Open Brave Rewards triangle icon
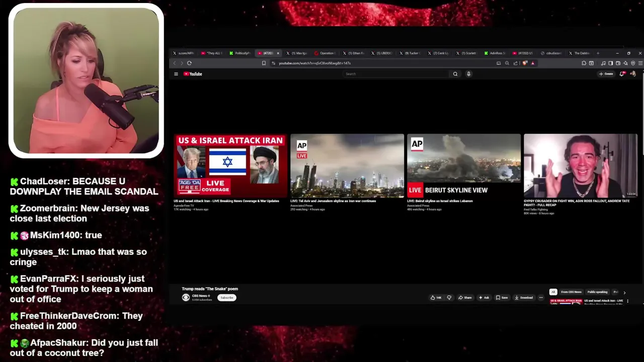This screenshot has width=644, height=362. coord(533,63)
